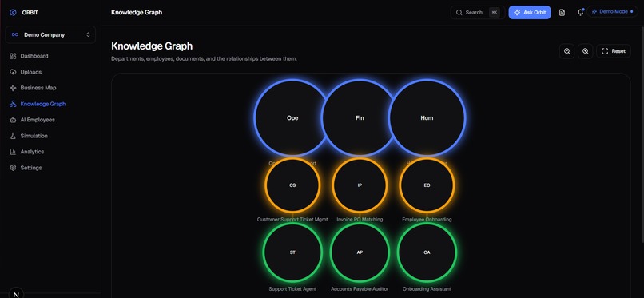
Task: Click the Invoice PO Matching label
Action: 360,220
